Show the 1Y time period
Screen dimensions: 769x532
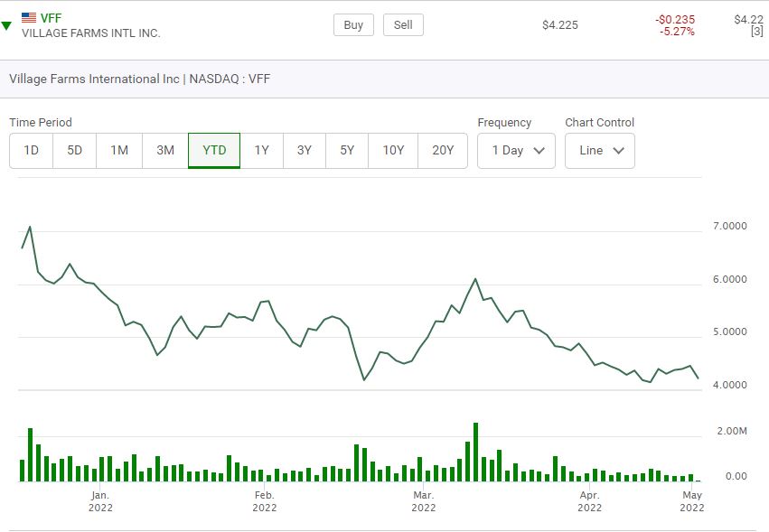(262, 151)
